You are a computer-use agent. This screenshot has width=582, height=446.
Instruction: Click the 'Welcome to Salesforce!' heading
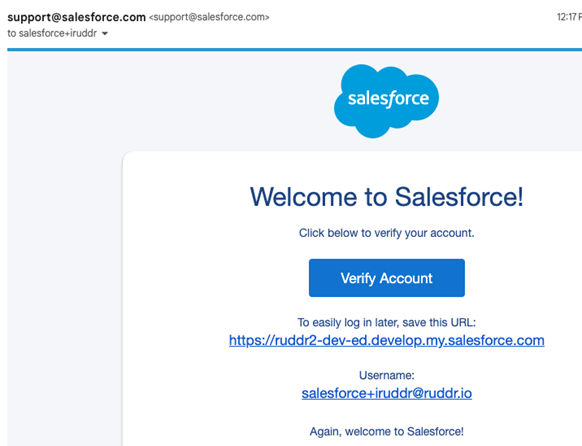386,197
